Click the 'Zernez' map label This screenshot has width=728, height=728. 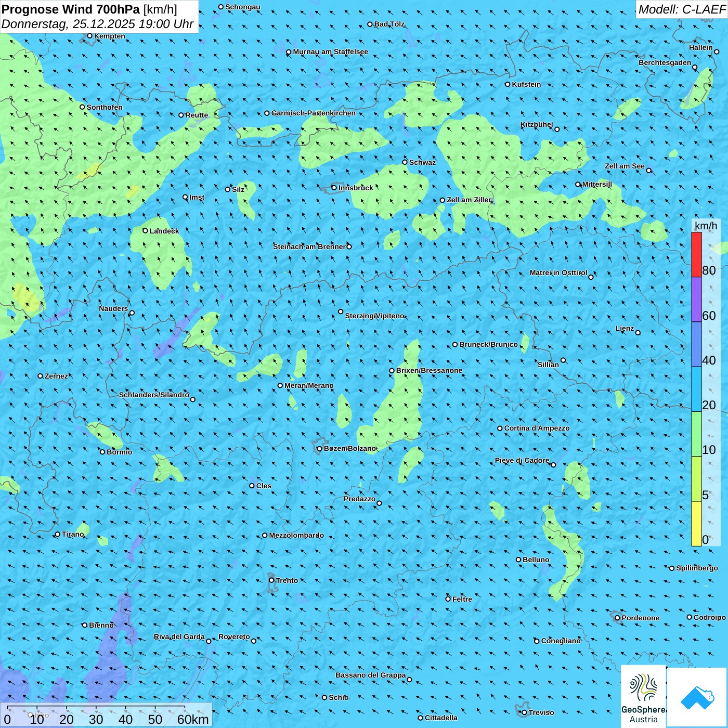click(56, 376)
